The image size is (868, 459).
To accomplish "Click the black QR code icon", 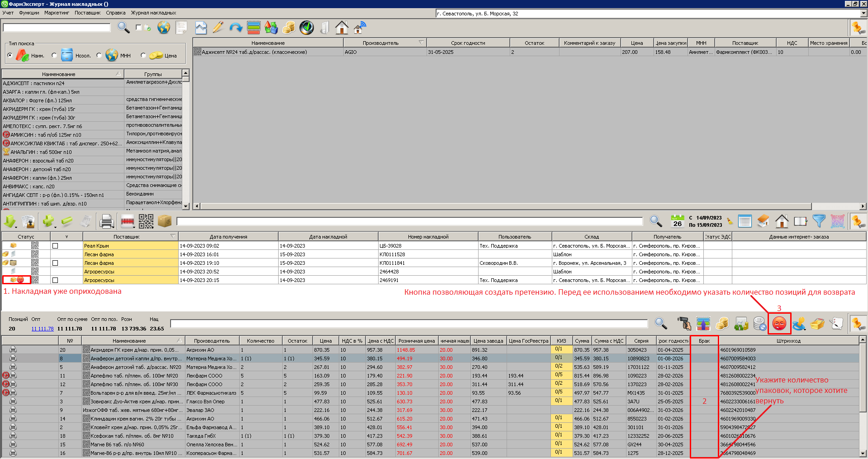I will tap(146, 221).
